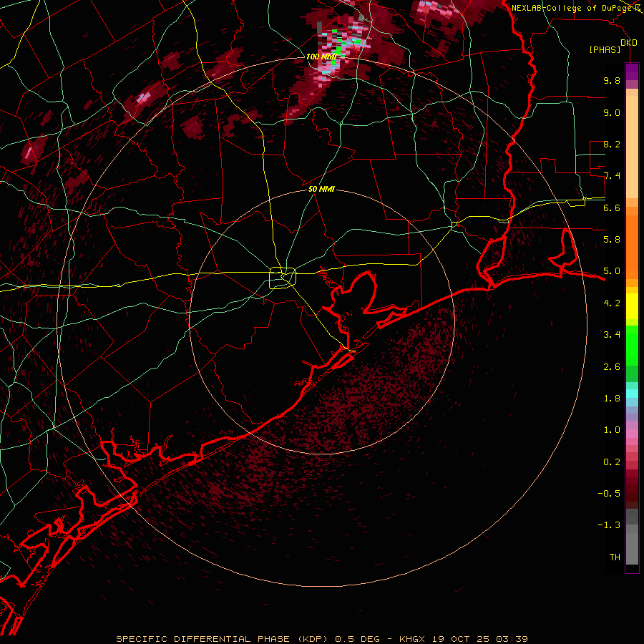Click the yellow highway loop at map center
This screenshot has height=644, width=644.
click(283, 278)
